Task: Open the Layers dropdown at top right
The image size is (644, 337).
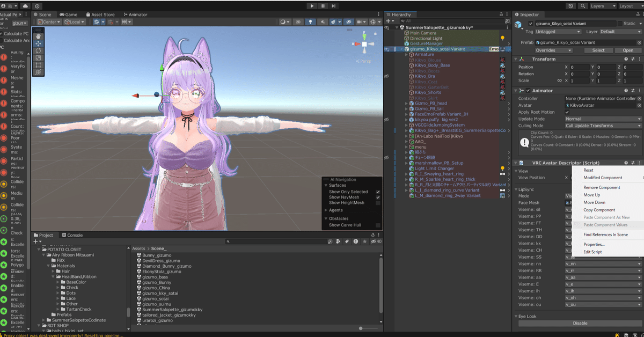Action: [603, 6]
